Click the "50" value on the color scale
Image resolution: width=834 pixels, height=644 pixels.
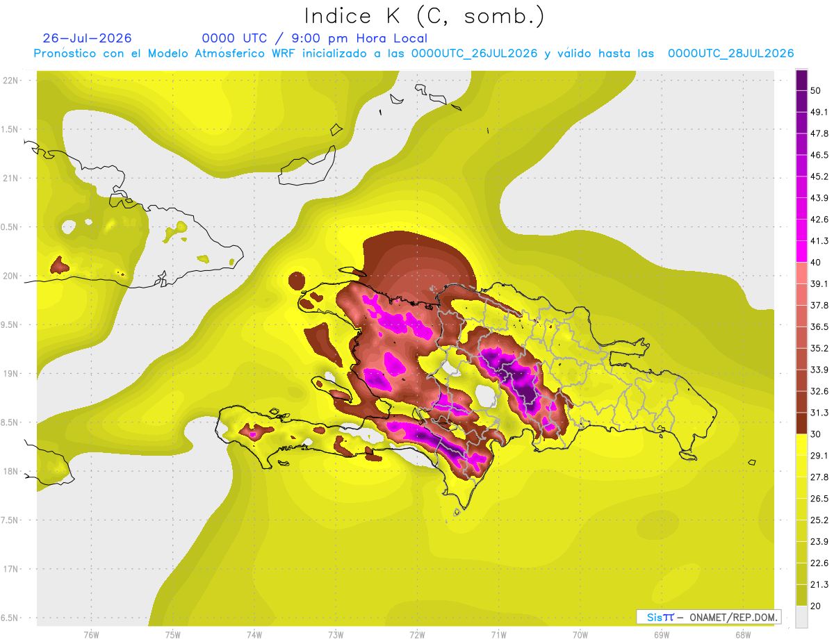click(816, 90)
